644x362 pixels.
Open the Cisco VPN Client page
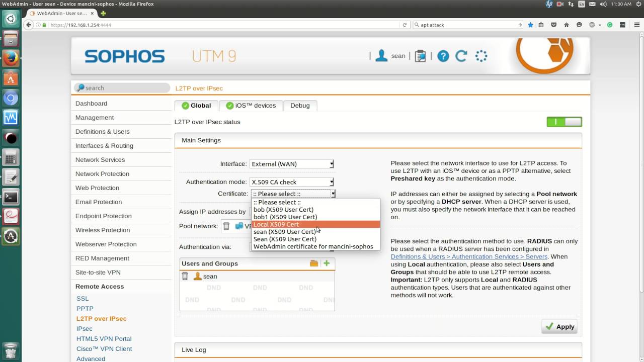coord(104,349)
